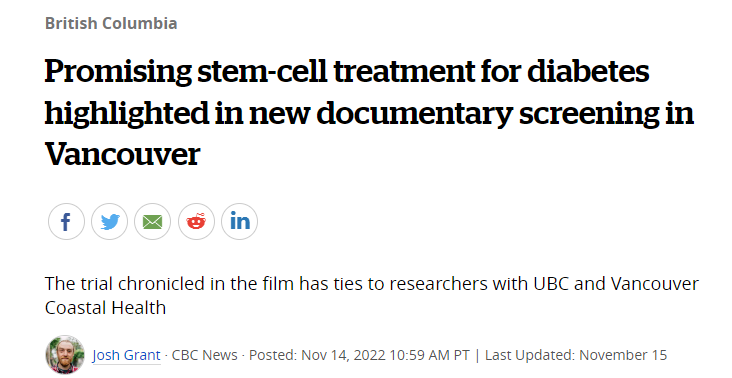
Task: Open the British Columbia section link
Action: [111, 23]
